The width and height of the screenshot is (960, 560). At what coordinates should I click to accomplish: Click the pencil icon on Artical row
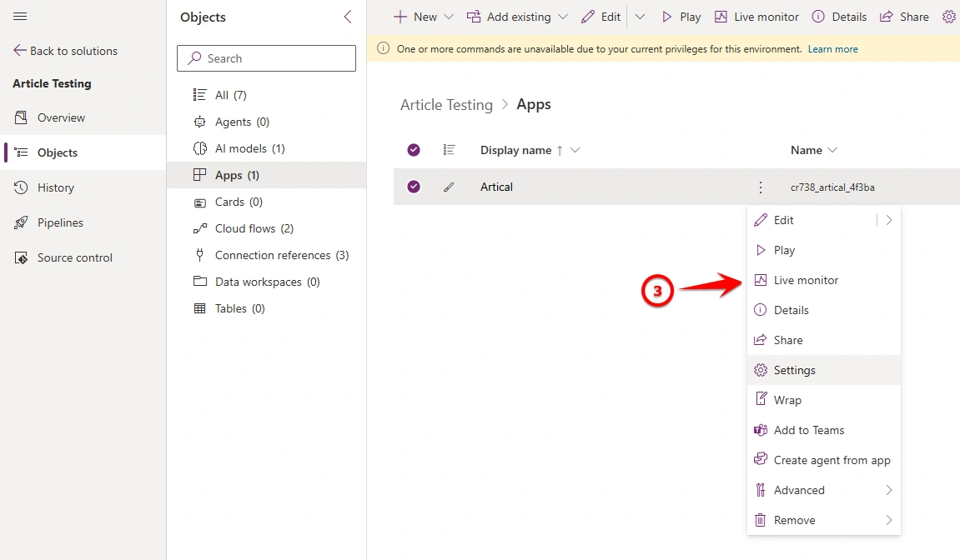[449, 187]
